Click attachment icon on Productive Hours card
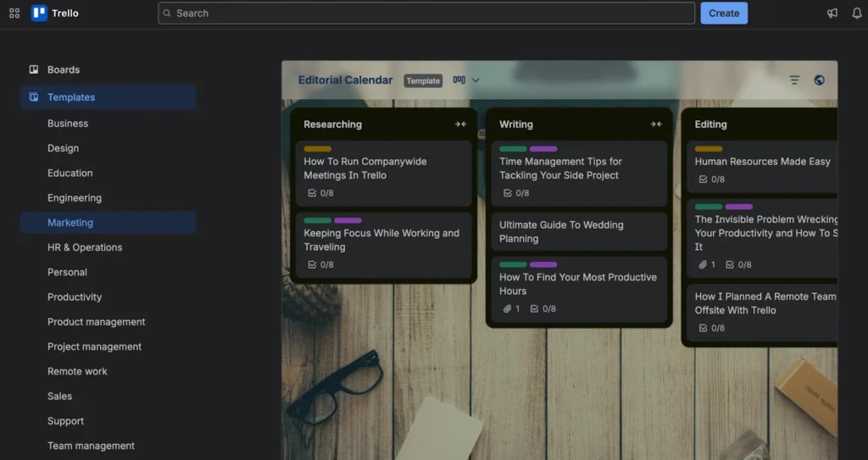This screenshot has width=868, height=460. click(x=507, y=309)
